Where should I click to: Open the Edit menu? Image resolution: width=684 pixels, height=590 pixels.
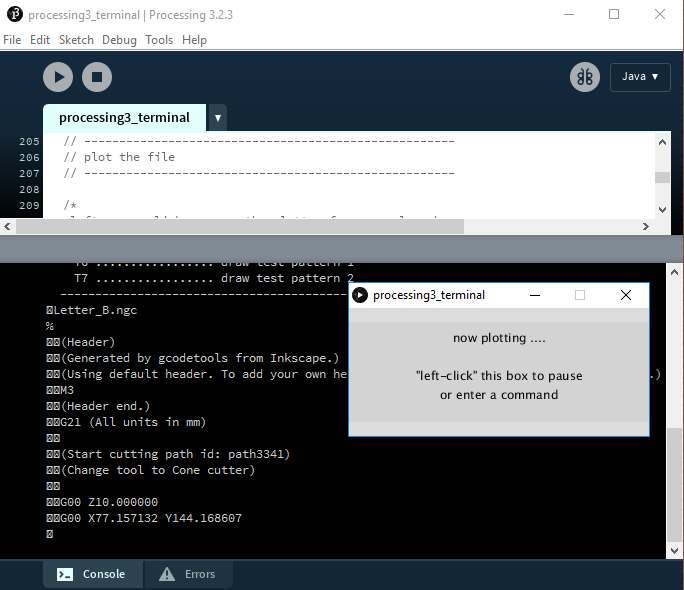point(40,40)
